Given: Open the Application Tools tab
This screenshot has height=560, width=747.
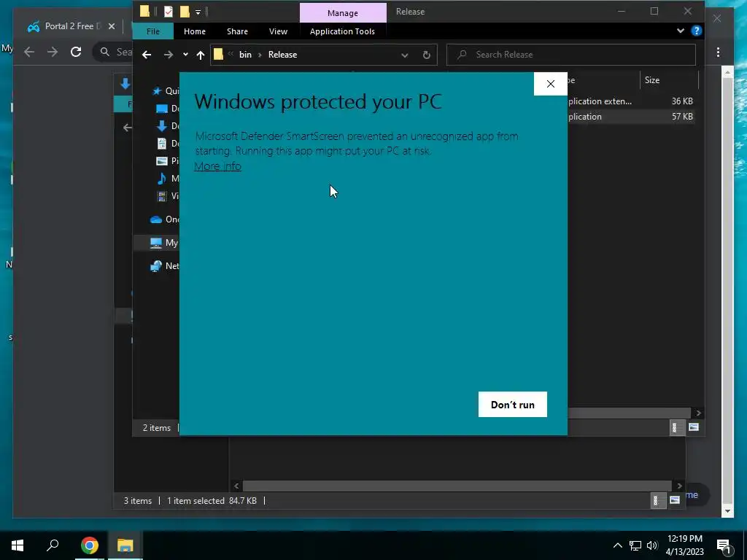Looking at the screenshot, I should click(342, 31).
